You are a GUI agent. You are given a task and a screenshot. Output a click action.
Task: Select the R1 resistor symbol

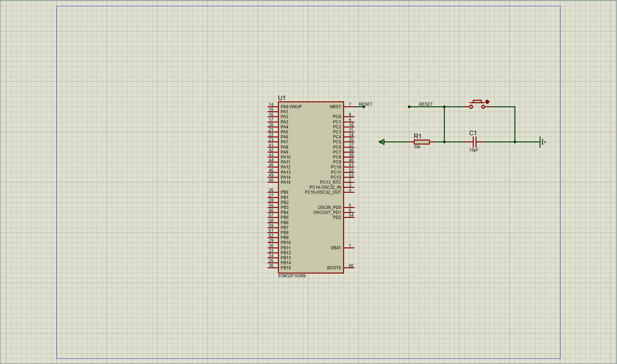[422, 142]
